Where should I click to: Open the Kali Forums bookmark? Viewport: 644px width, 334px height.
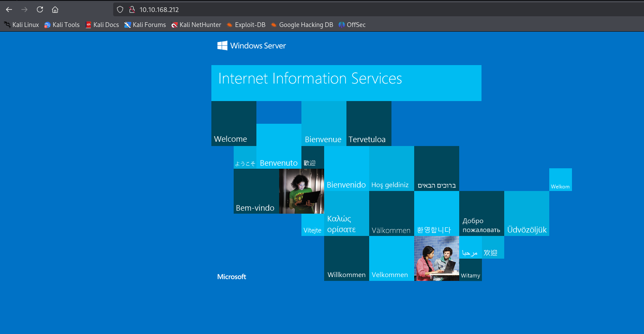145,25
